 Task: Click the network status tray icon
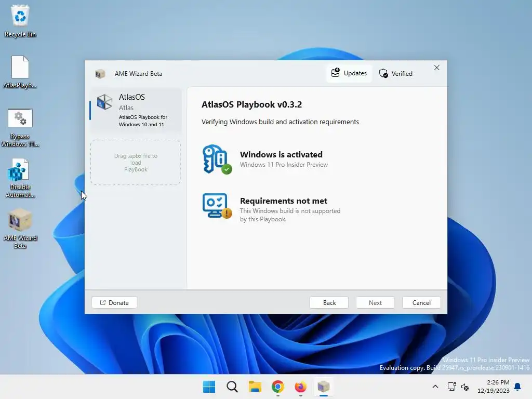pyautogui.click(x=452, y=387)
